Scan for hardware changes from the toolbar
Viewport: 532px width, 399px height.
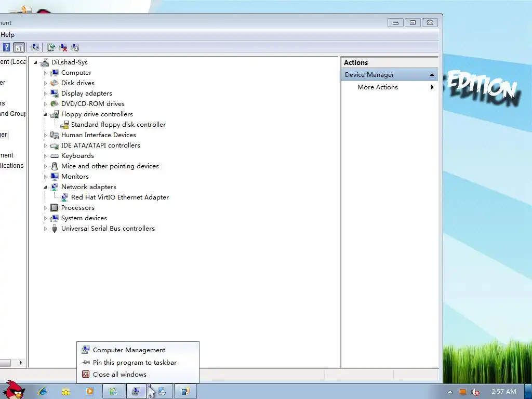(x=35, y=47)
